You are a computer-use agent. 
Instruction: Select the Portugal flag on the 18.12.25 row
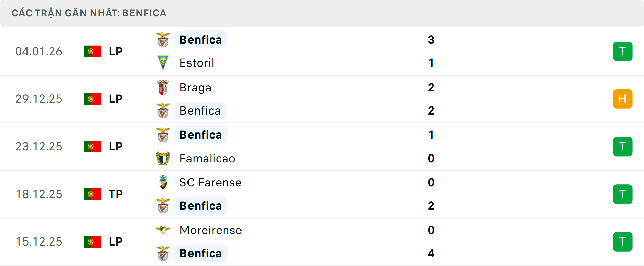click(92, 194)
